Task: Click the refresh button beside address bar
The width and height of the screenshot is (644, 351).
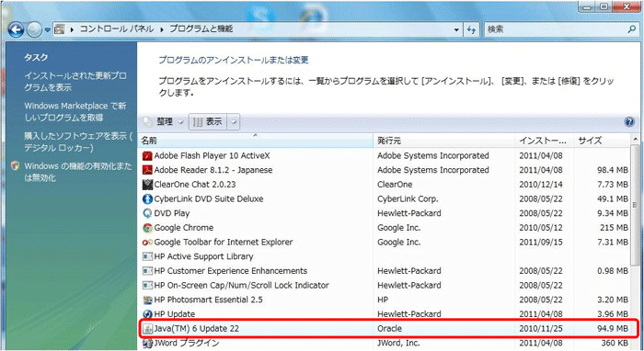Action: (471, 29)
